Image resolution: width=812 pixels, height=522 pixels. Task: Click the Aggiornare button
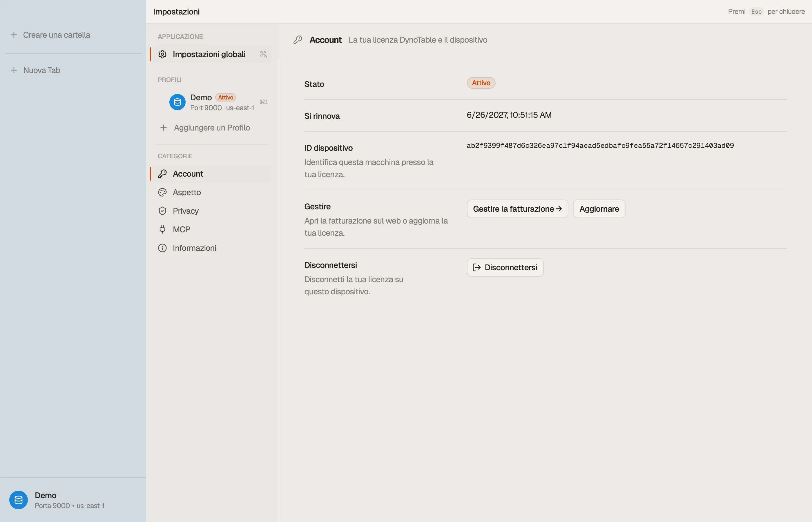[599, 209]
